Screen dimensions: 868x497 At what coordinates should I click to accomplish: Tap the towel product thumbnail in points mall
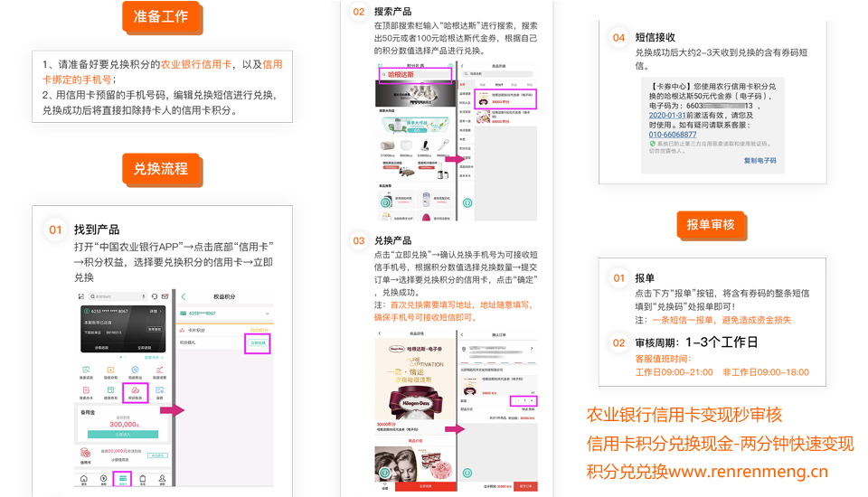(388, 145)
